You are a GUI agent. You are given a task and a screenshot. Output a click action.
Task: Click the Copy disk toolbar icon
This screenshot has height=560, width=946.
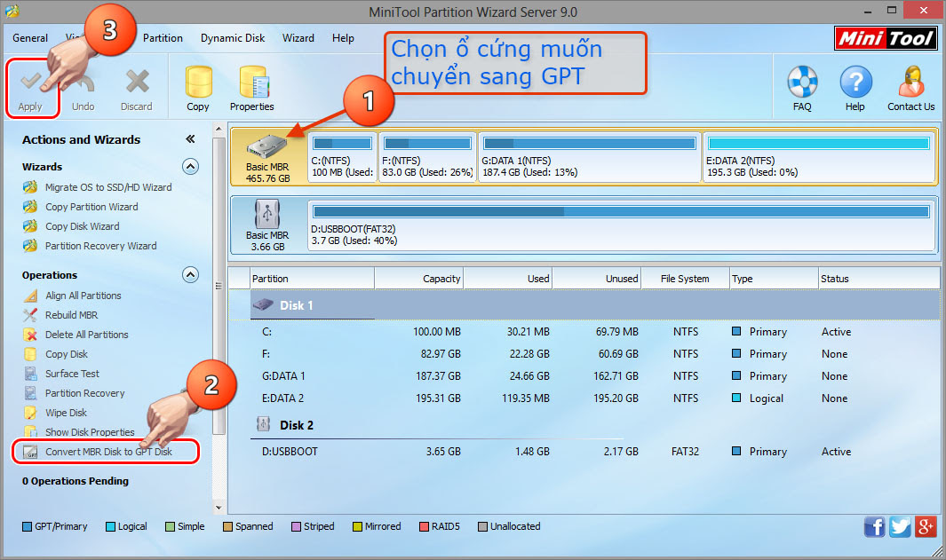198,82
